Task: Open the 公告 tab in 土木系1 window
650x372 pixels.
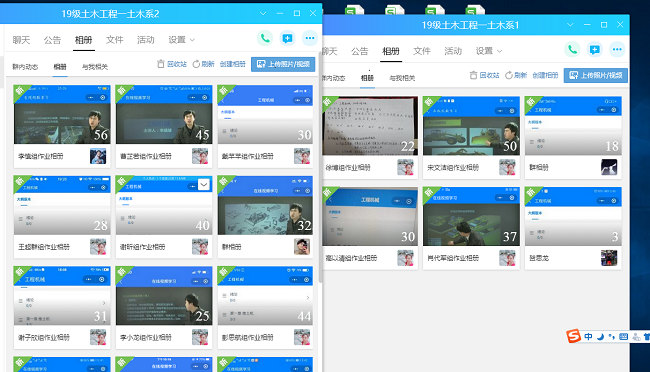Action: coord(359,51)
